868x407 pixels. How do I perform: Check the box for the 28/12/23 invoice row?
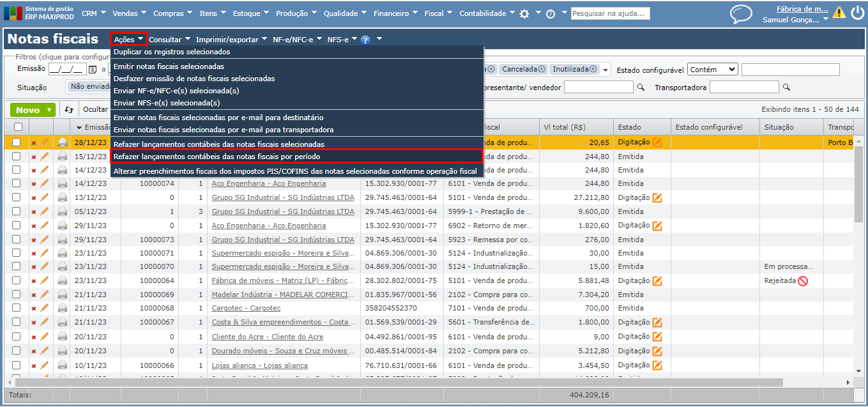[17, 142]
